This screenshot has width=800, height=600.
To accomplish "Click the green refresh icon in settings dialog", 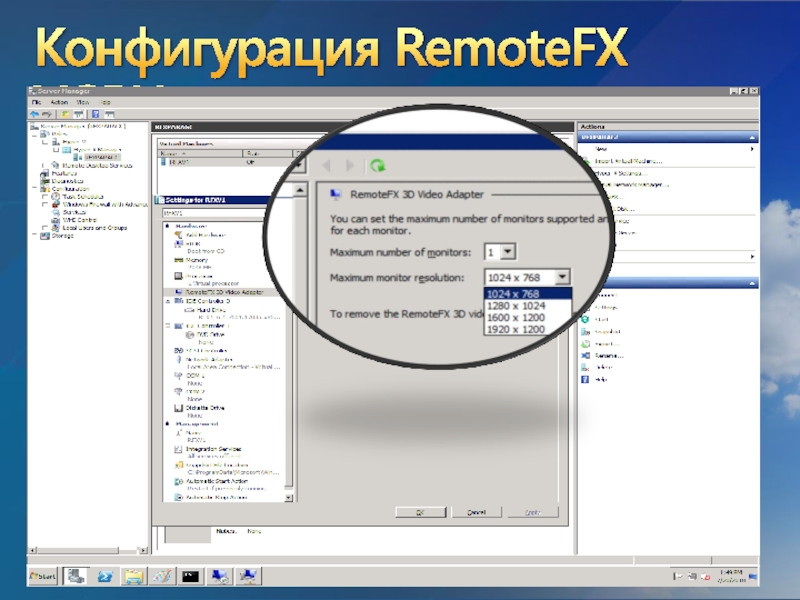I will click(378, 165).
